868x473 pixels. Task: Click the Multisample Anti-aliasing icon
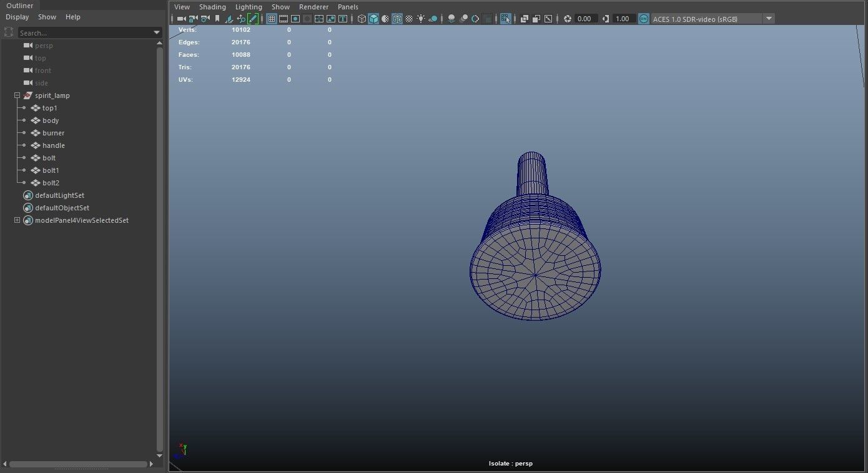point(475,19)
